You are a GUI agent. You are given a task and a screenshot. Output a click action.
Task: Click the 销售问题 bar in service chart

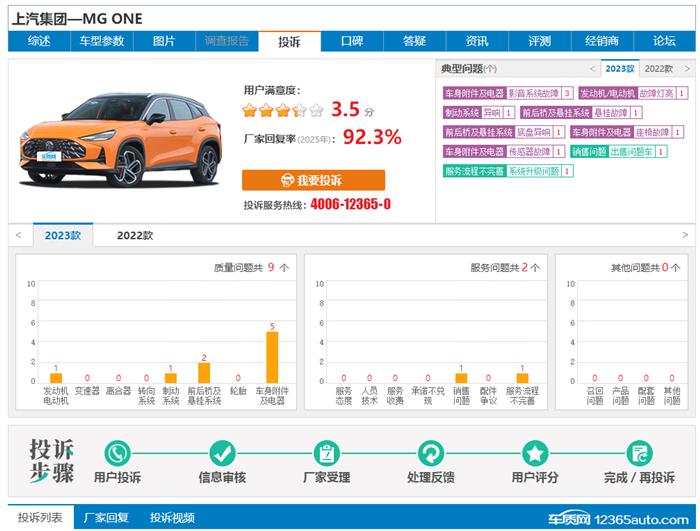point(461,378)
